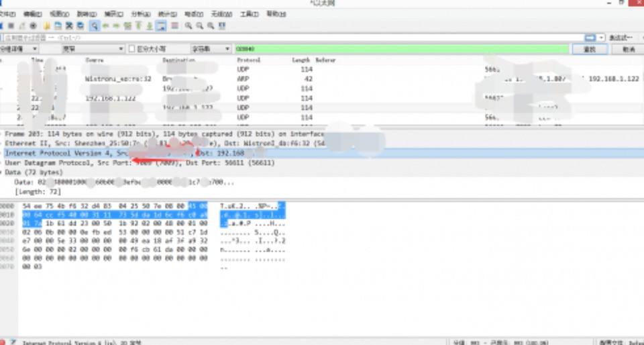Open the 捕获 (Capture) menu
This screenshot has width=644, height=345.
click(x=113, y=14)
